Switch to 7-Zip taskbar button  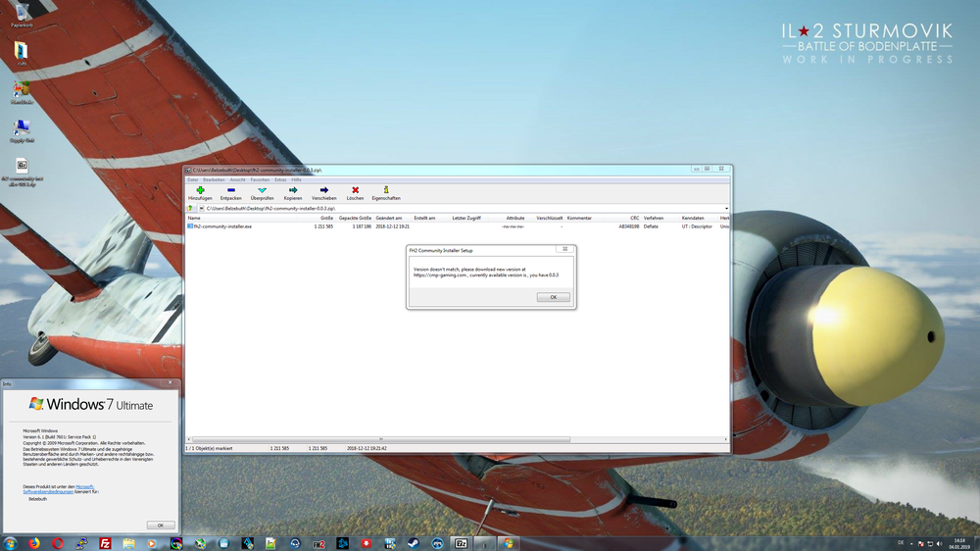(462, 543)
